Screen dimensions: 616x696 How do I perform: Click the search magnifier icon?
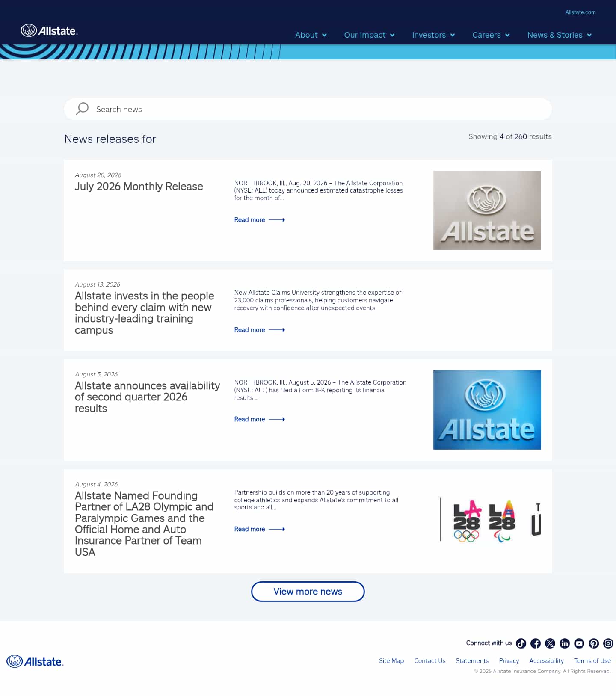point(82,109)
